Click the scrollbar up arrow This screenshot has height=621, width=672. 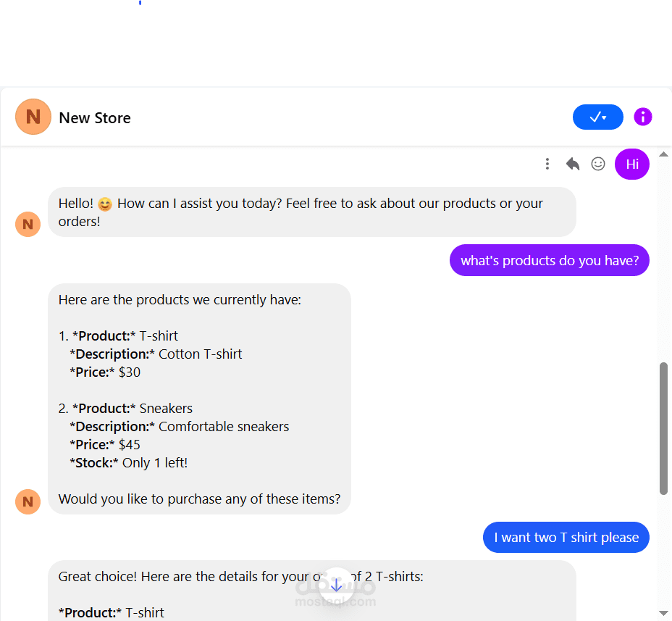[663, 154]
